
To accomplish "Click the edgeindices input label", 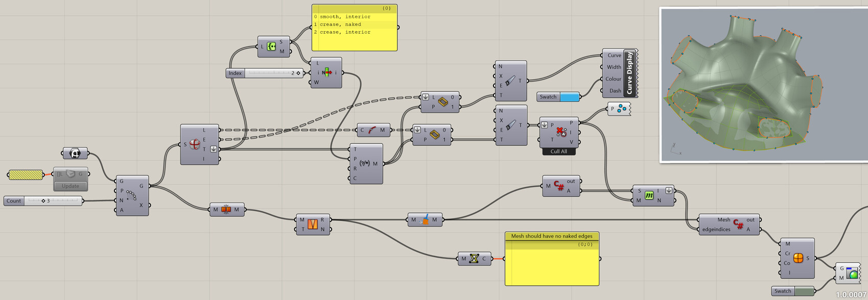I will coord(716,230).
